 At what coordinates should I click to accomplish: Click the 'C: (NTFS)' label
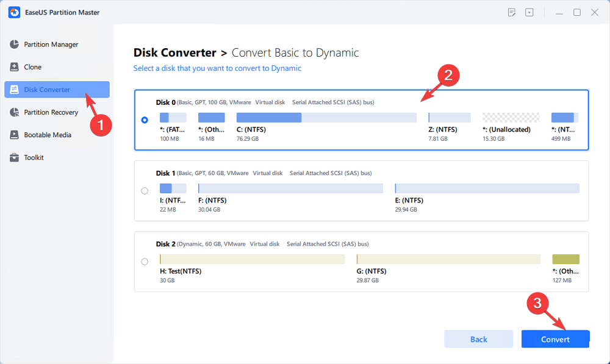pos(251,129)
